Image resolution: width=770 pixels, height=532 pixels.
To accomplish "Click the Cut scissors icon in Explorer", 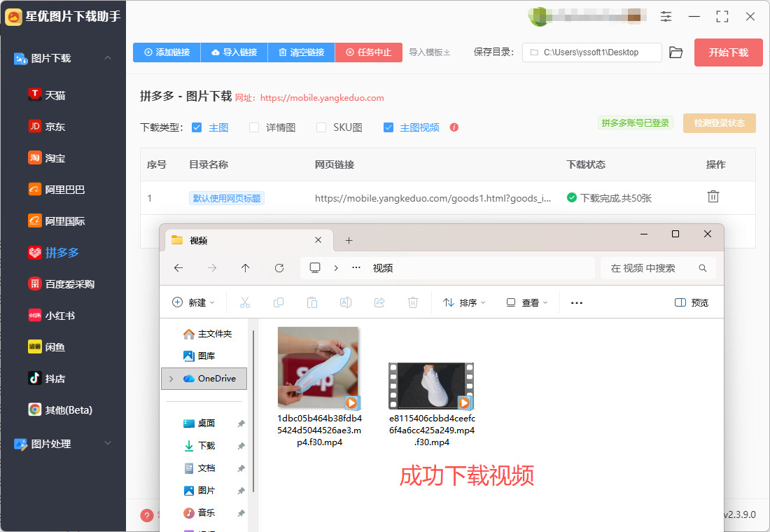I will (244, 302).
